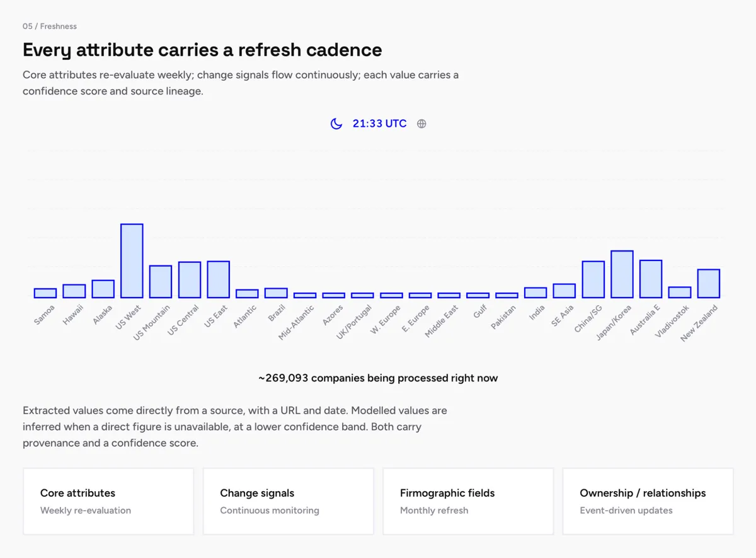Open the Ownership / relationships card
The width and height of the screenshot is (756, 558).
648,501
